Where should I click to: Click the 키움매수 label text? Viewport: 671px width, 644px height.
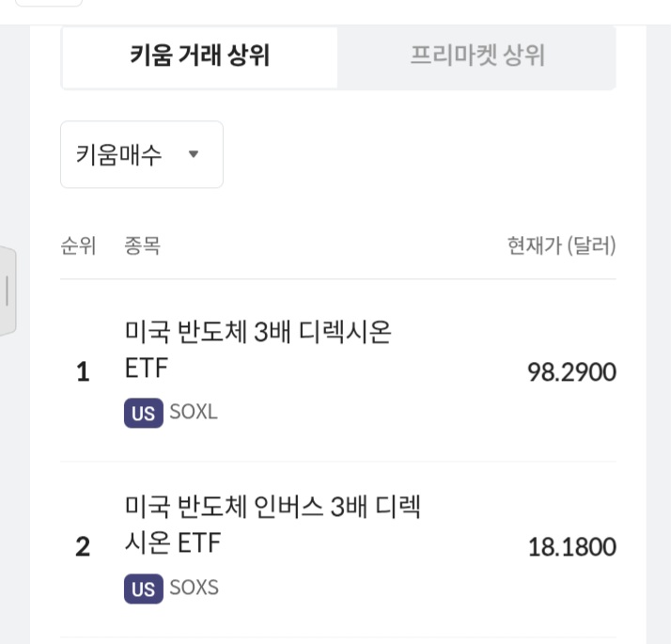pyautogui.click(x=119, y=154)
